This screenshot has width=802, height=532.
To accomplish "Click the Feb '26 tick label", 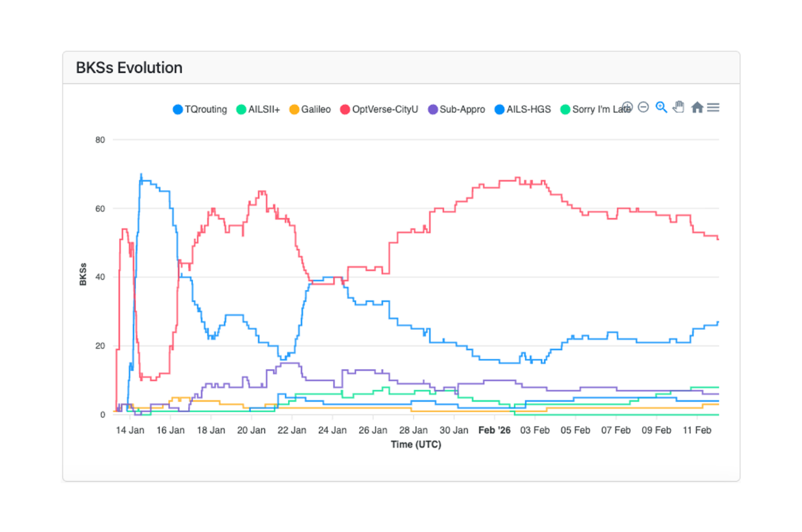I will (x=494, y=430).
